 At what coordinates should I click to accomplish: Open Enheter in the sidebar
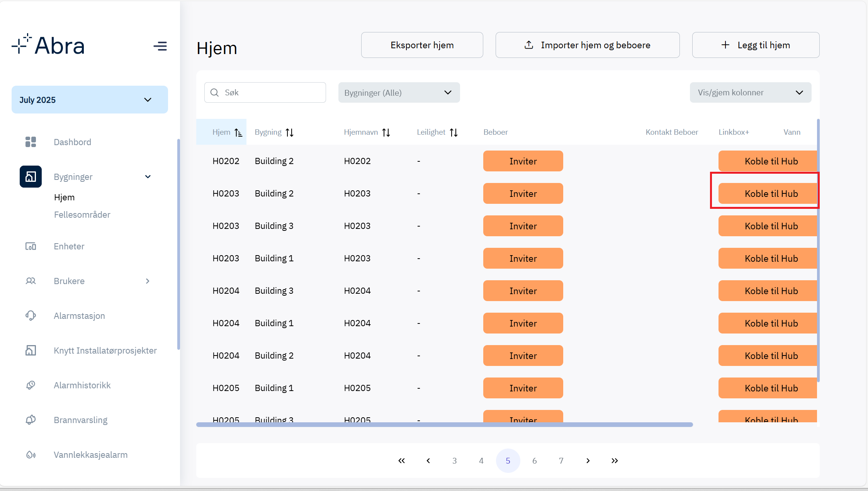point(69,246)
